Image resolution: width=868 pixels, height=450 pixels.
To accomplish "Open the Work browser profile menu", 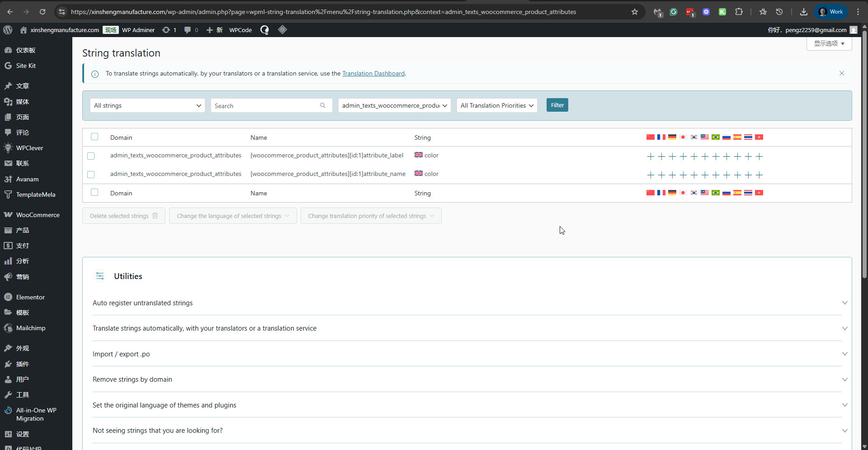I will click(831, 12).
